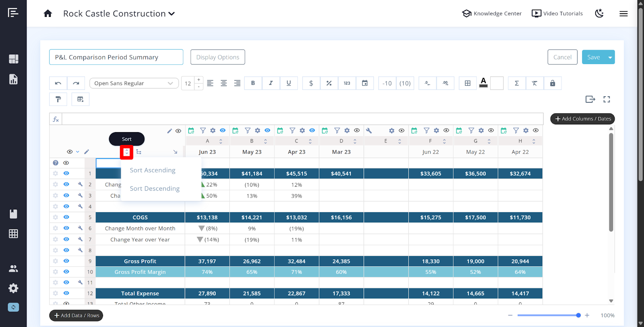644x327 pixels.
Task: Click the export report icon
Action: pyautogui.click(x=590, y=99)
